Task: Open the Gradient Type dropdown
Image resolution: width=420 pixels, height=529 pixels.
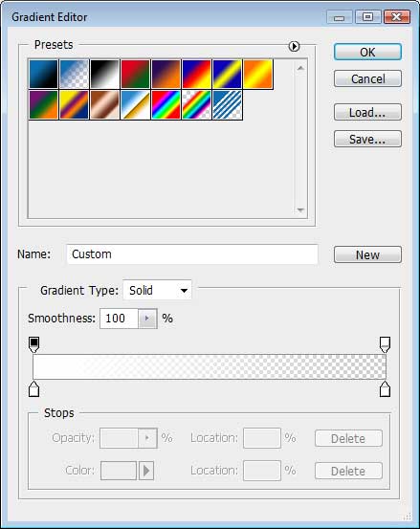Action: coord(157,290)
